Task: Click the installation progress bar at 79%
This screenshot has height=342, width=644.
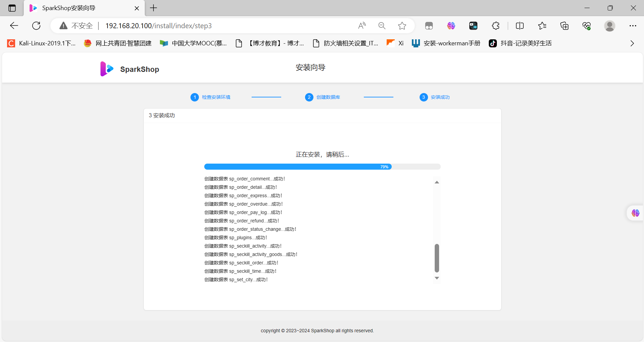Action: pyautogui.click(x=322, y=167)
